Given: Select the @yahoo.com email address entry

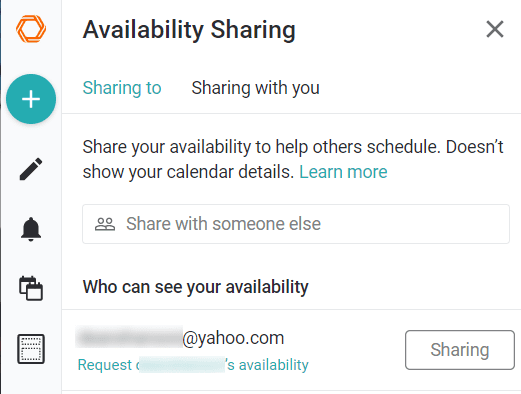Looking at the screenshot, I should (x=180, y=337).
